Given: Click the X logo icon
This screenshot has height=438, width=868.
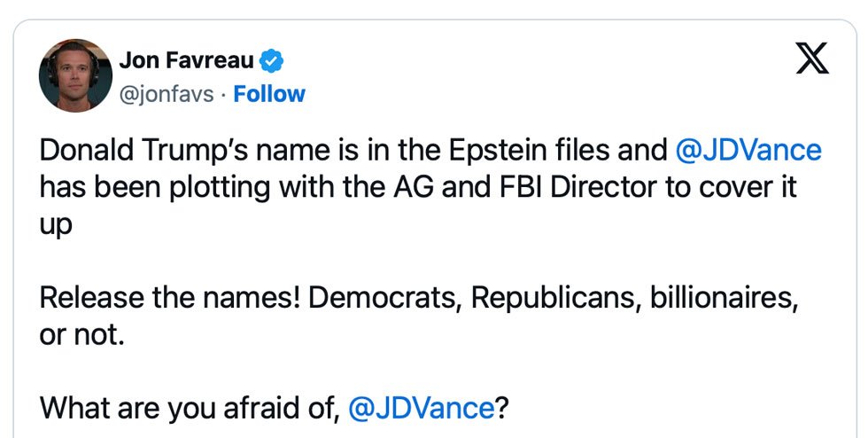Looking at the screenshot, I should (812, 59).
